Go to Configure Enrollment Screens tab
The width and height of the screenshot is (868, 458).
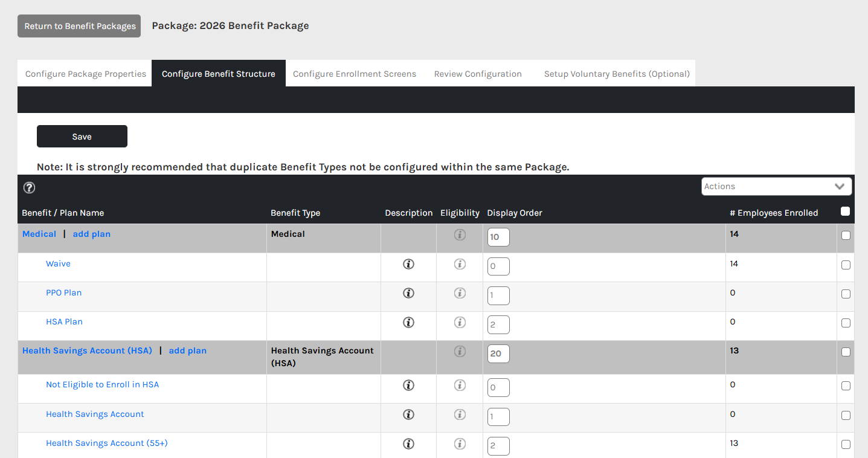(355, 74)
